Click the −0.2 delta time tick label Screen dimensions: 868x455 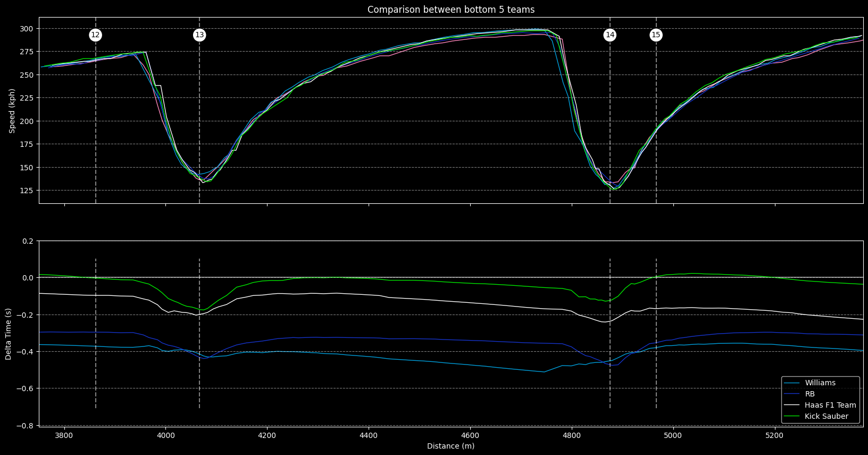[x=25, y=315]
